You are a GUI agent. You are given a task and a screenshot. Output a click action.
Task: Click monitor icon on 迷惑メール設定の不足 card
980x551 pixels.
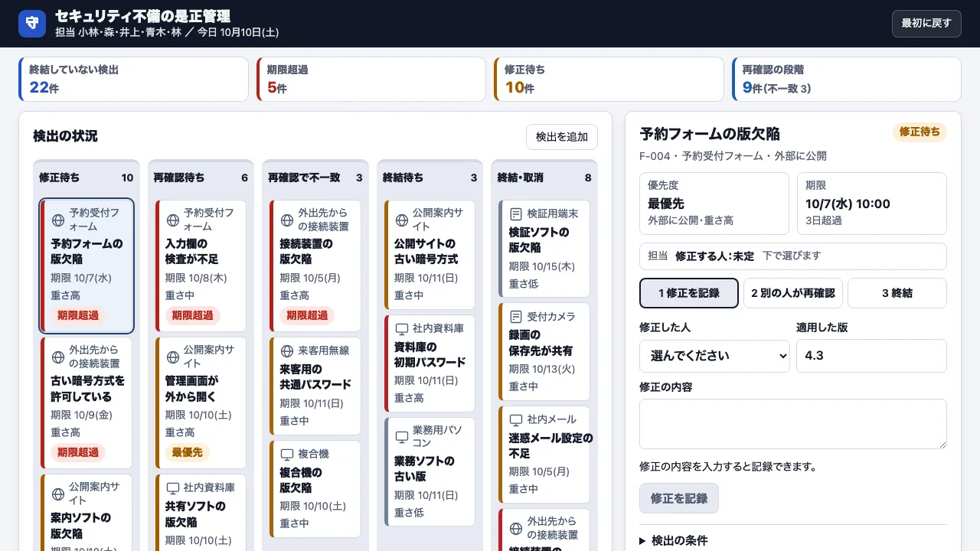tap(516, 419)
